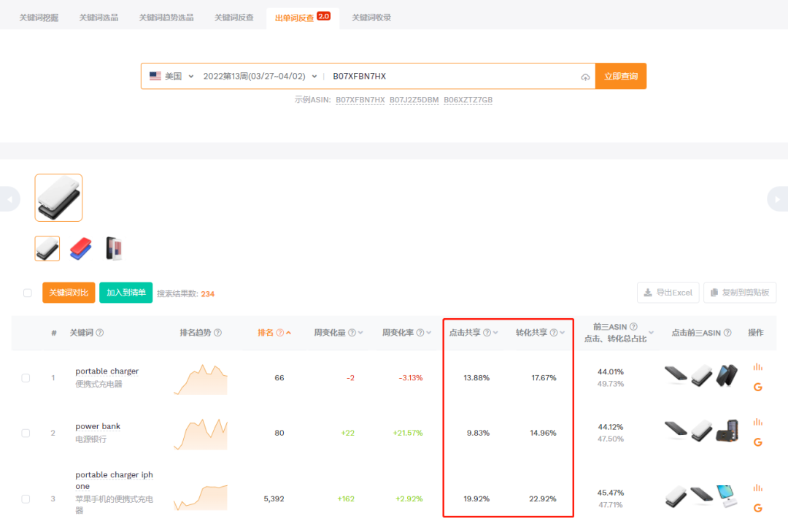Check the checkbox for portable charger row
Screen dimensions: 788x532
(x=26, y=378)
